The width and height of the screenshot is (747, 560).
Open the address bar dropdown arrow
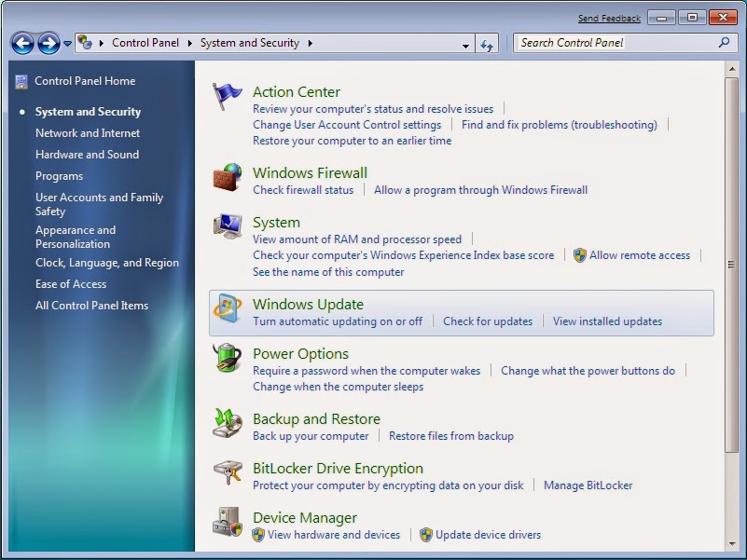point(466,43)
